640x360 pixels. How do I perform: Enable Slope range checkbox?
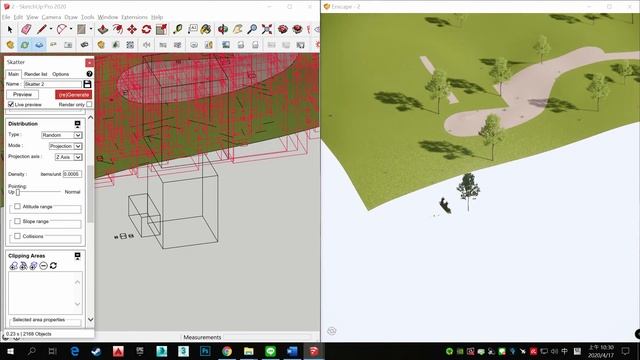click(17, 221)
